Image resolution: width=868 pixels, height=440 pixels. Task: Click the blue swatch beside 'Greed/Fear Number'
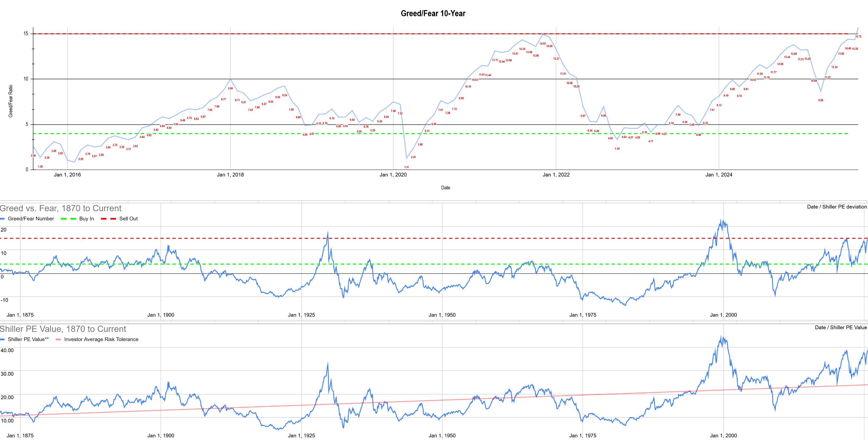tap(2, 219)
